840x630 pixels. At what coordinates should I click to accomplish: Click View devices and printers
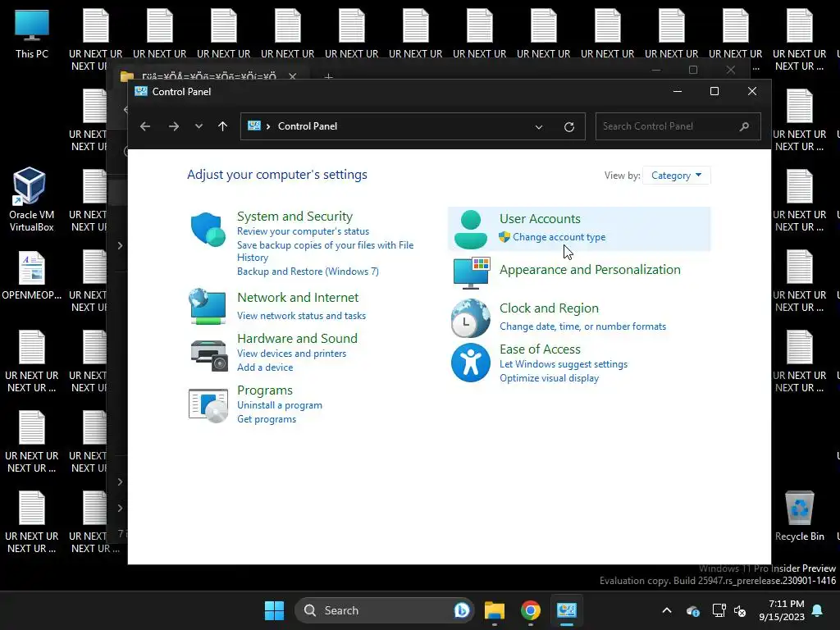[x=291, y=354]
